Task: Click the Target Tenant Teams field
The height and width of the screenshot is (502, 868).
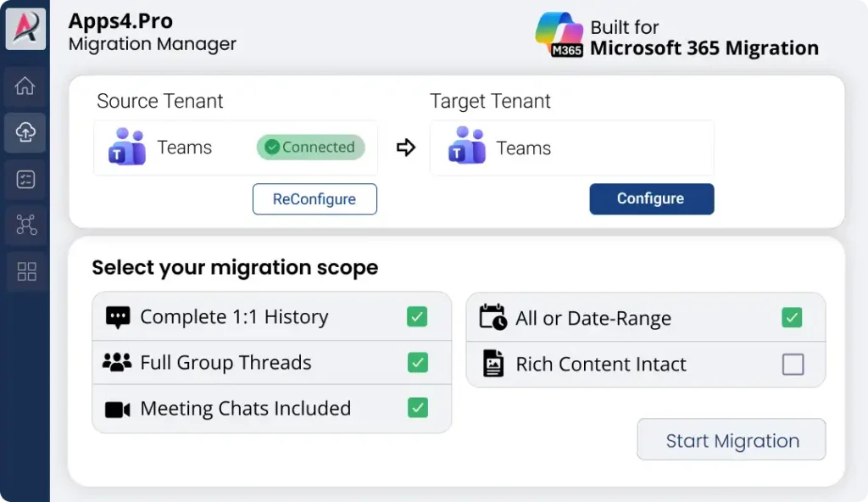Action: tap(572, 148)
